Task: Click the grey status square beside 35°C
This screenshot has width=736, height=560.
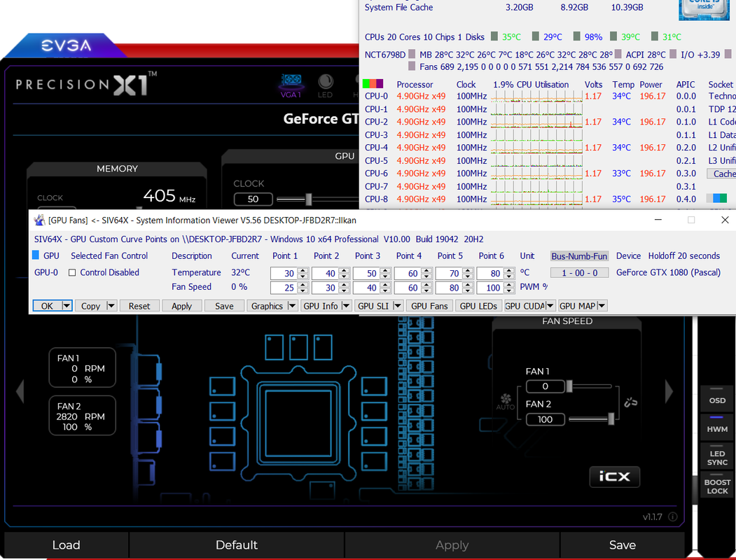Action: point(494,36)
